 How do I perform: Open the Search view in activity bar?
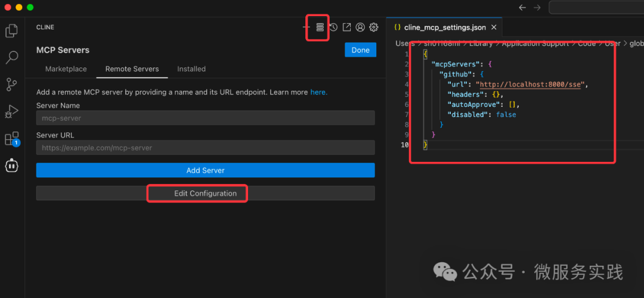[x=11, y=57]
